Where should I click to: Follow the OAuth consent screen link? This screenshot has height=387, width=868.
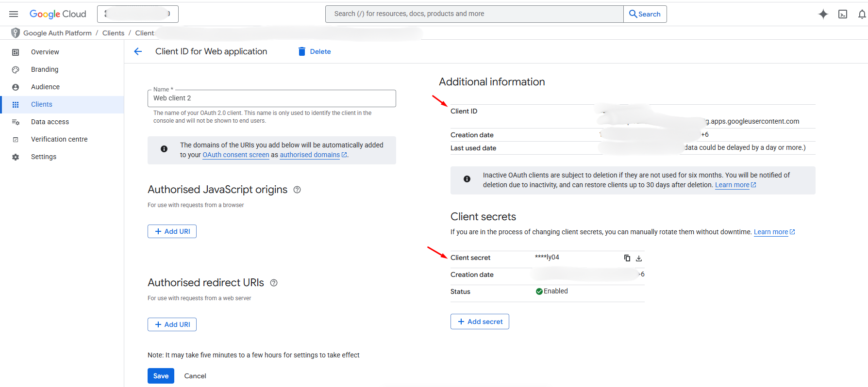pos(235,155)
